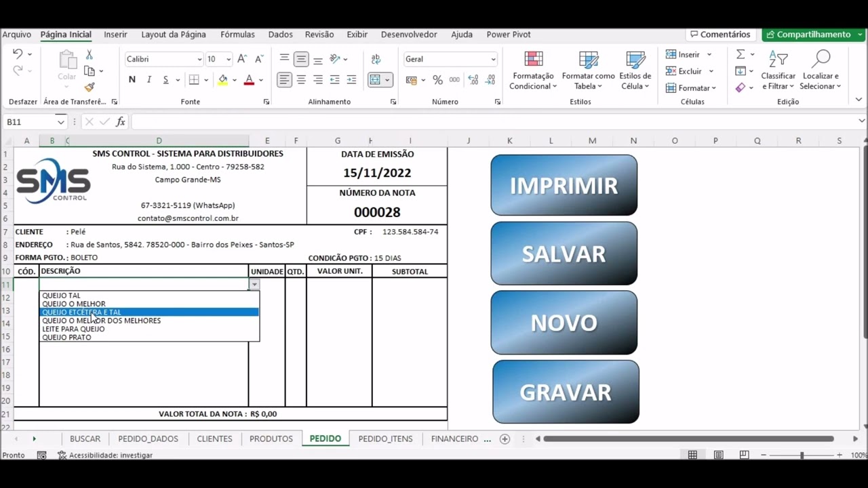868x488 pixels.
Task: Click the Fill down arrow icon
Action: (x=741, y=70)
